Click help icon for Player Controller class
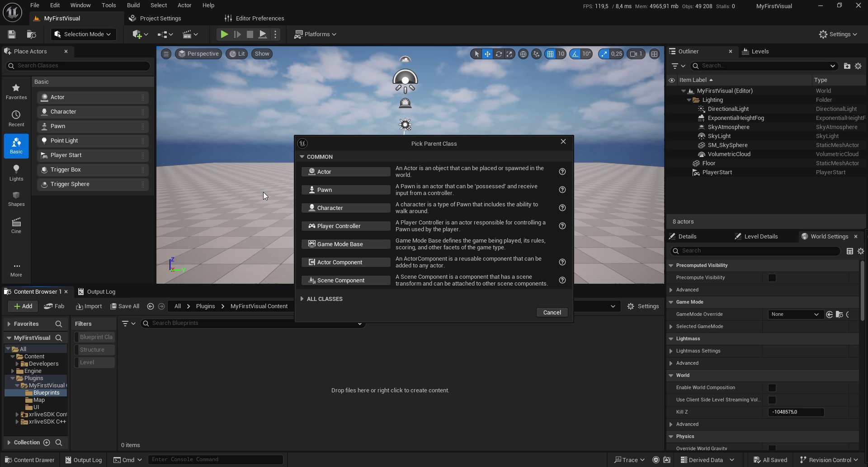The width and height of the screenshot is (868, 467). 562,226
